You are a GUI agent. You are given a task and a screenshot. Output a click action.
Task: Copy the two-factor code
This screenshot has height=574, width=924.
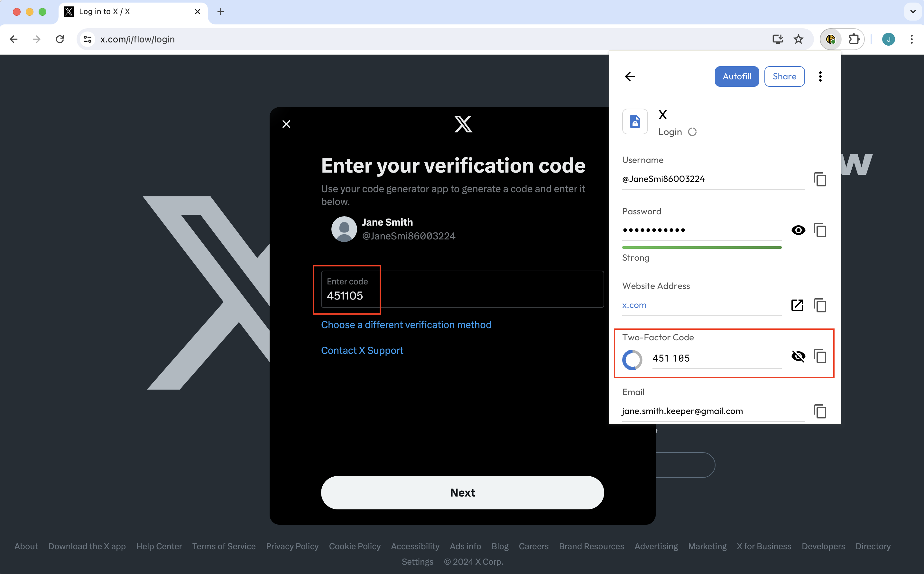[820, 356]
